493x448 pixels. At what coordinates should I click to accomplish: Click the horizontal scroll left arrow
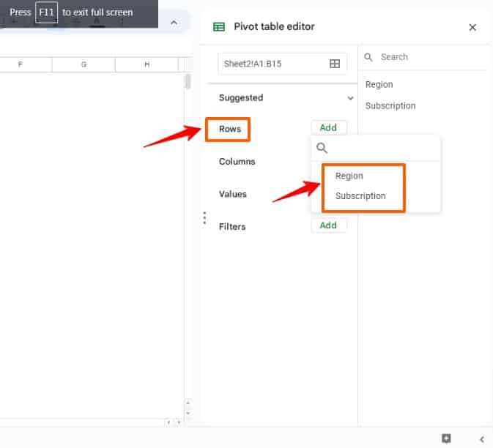click(x=168, y=422)
